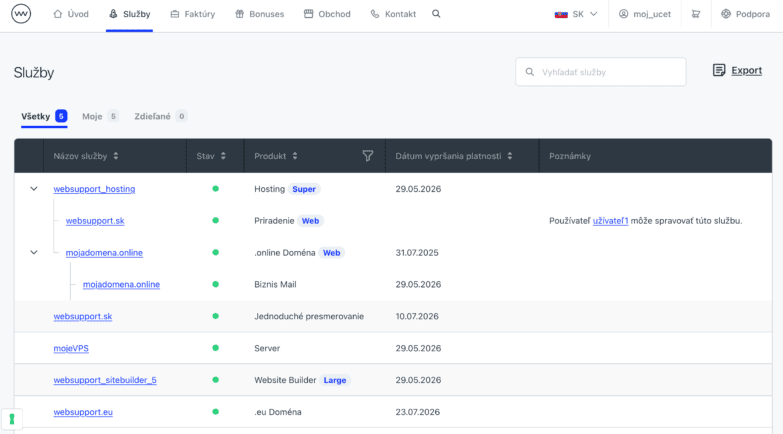Open the search magnifier in navbar

(x=436, y=14)
